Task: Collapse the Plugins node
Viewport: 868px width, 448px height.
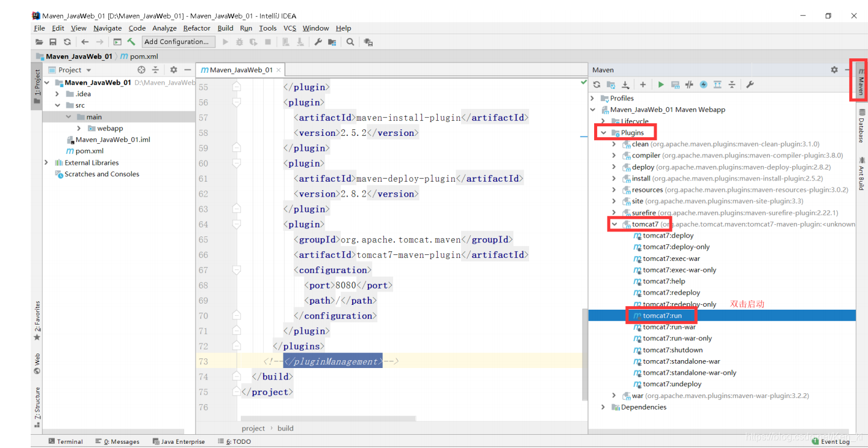Action: (x=603, y=132)
